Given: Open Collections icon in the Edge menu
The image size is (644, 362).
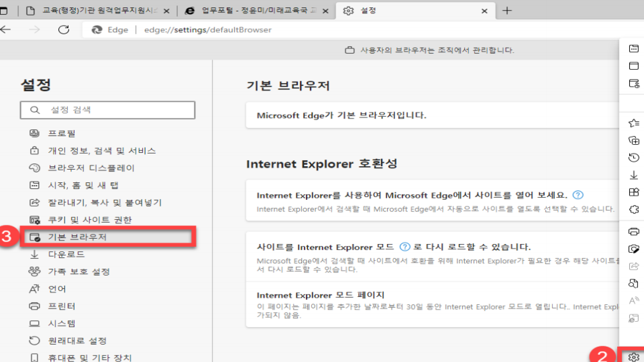Looking at the screenshot, I should point(634,140).
